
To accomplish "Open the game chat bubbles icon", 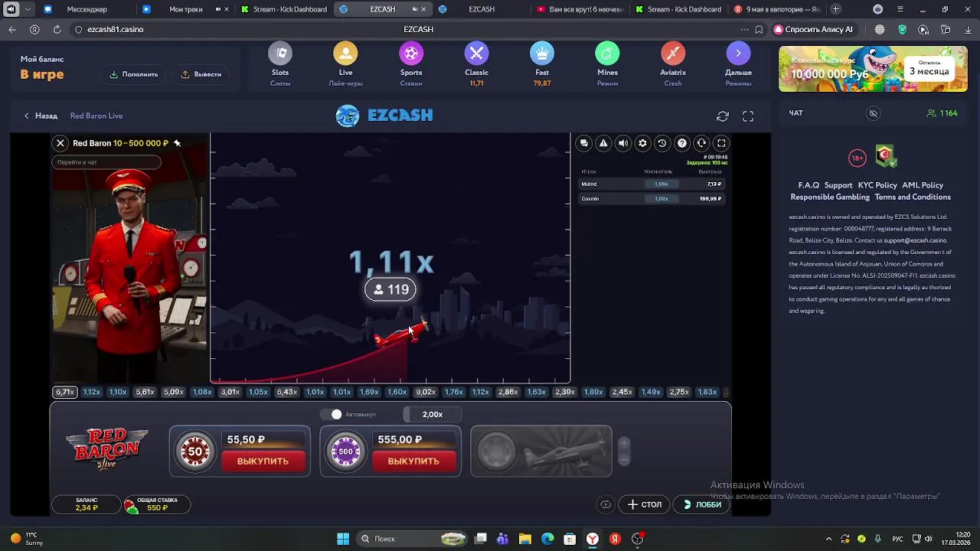I will click(584, 143).
